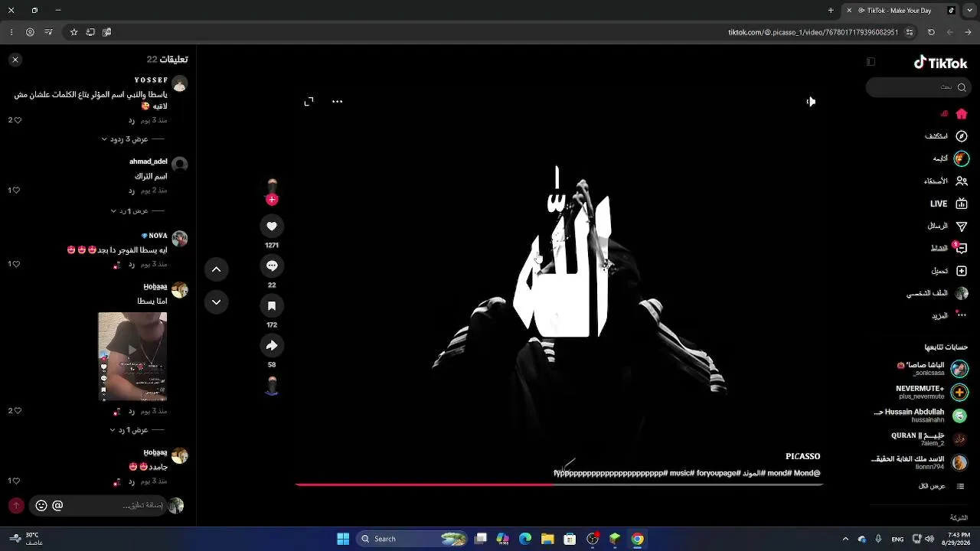Screen dimensions: 980x551
Task: Open the three-dots options above the video
Action: 337,101
